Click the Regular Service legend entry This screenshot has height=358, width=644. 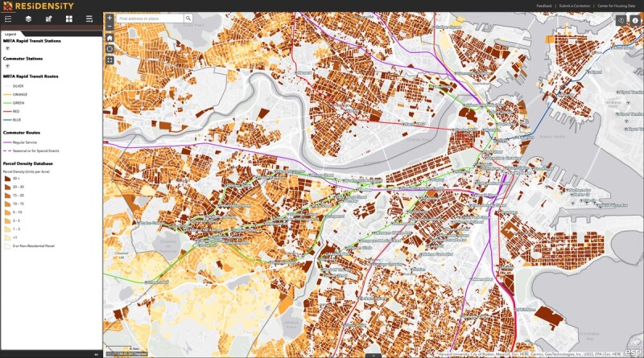click(x=20, y=142)
